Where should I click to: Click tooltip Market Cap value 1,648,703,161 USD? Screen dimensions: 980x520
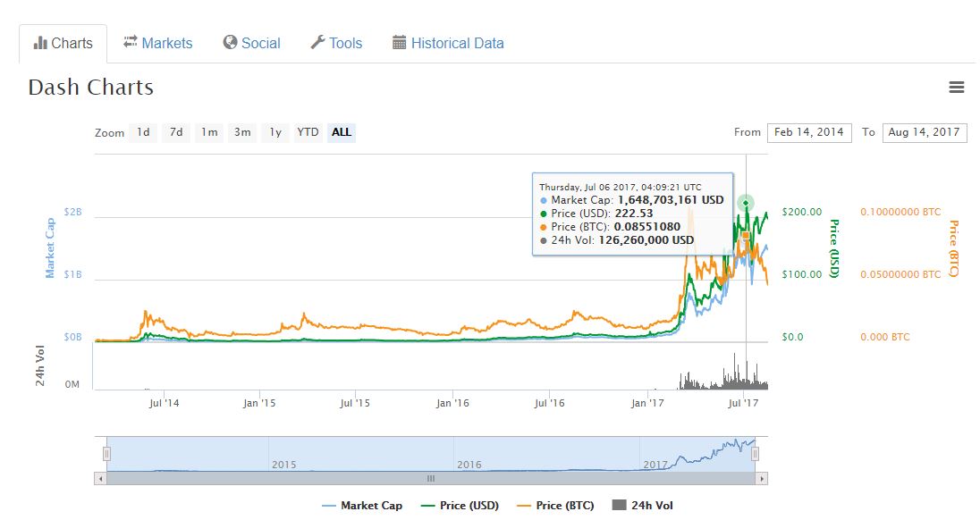(671, 200)
